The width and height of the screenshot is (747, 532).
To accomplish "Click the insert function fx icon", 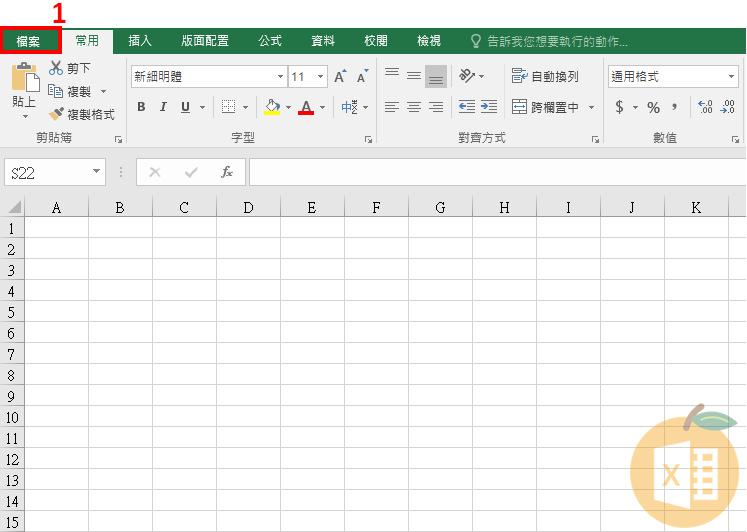I will pos(227,172).
